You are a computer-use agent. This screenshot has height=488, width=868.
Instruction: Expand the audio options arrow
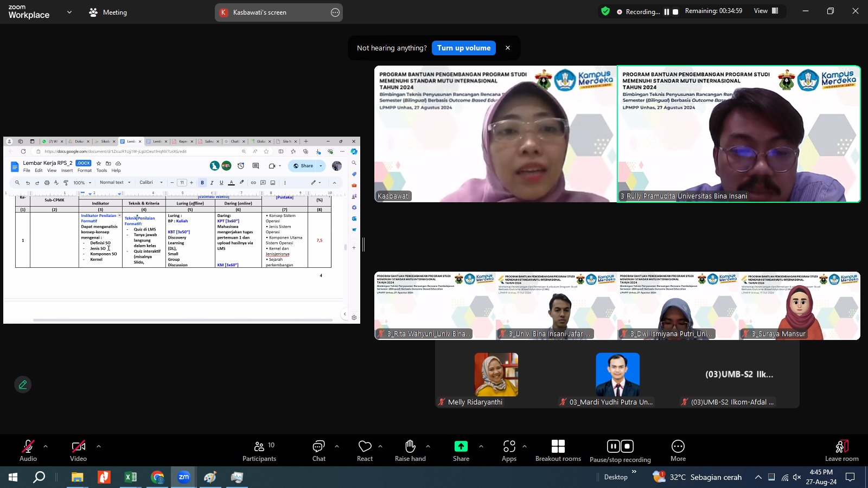click(46, 446)
